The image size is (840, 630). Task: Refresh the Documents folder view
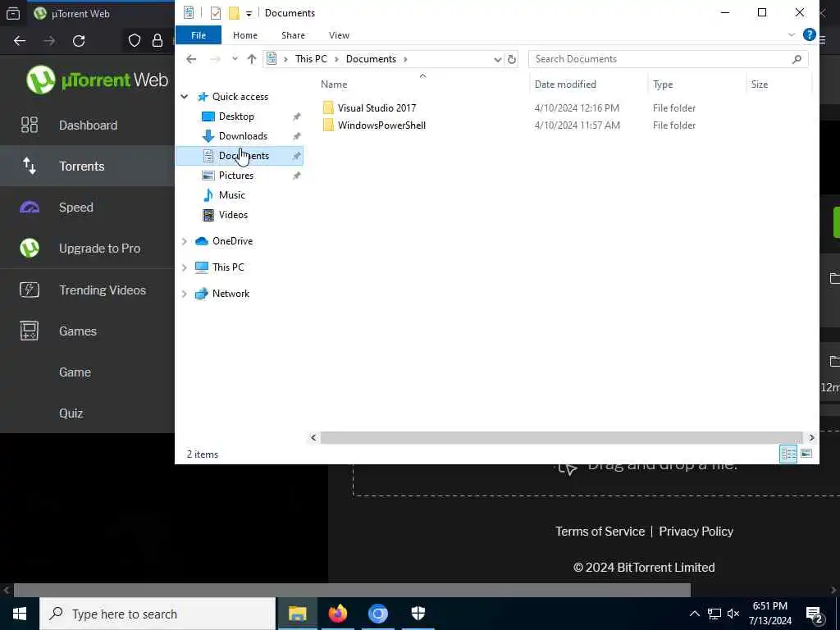point(512,59)
